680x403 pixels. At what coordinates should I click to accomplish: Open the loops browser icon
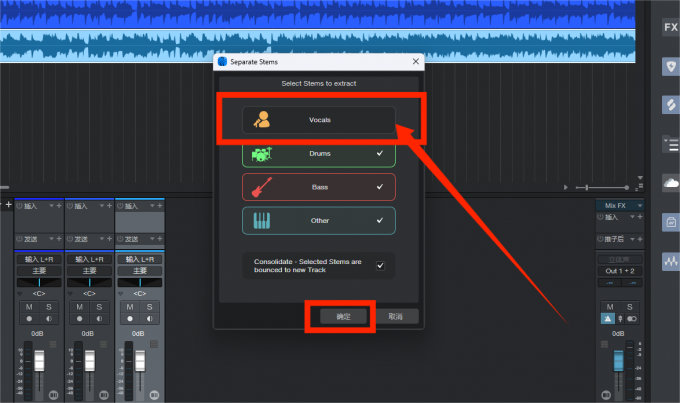pos(670,105)
